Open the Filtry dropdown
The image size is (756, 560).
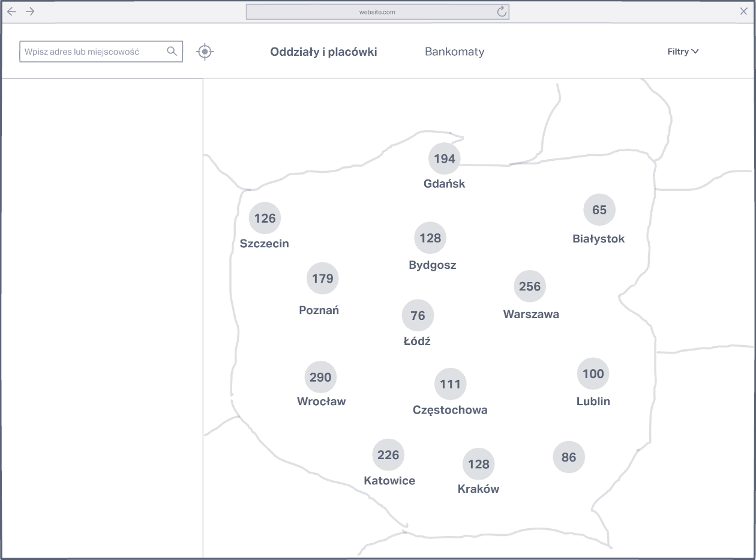click(x=683, y=52)
